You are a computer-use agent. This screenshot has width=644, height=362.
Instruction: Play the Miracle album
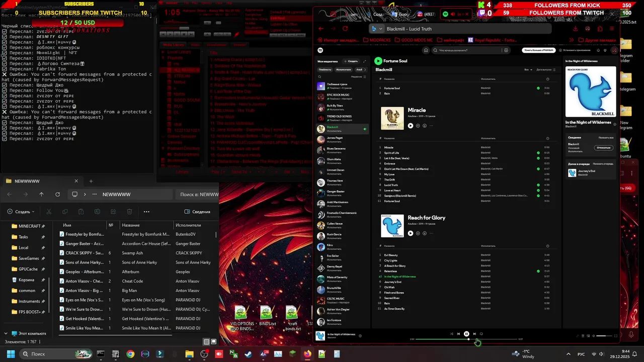point(411,126)
